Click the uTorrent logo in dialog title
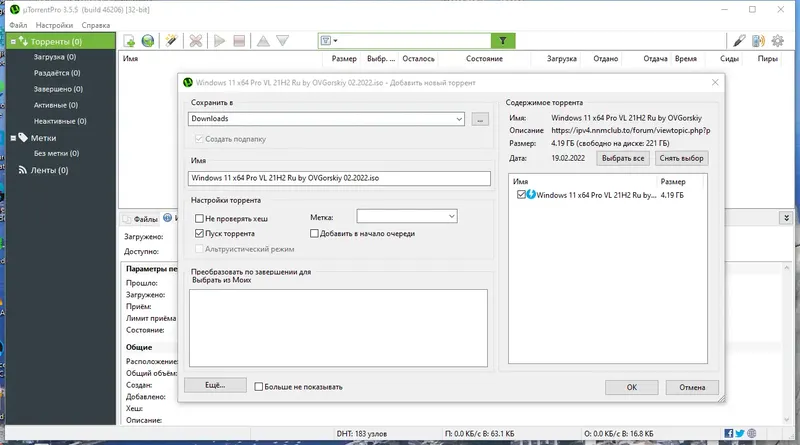The height and width of the screenshot is (445, 800). point(188,82)
